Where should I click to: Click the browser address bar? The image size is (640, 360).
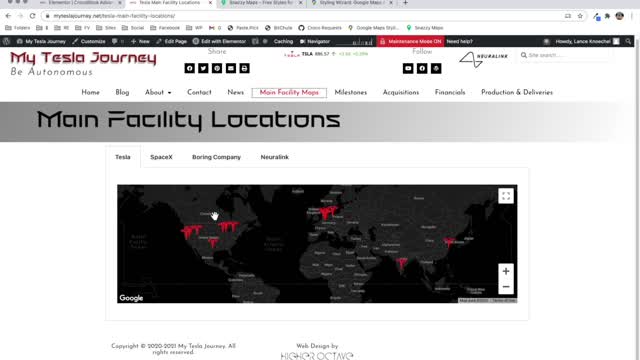point(302,16)
